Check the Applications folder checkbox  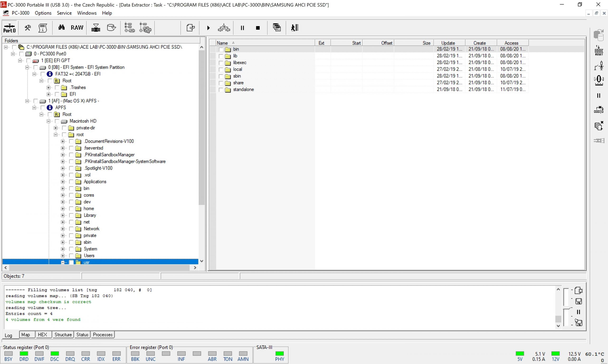[71, 182]
